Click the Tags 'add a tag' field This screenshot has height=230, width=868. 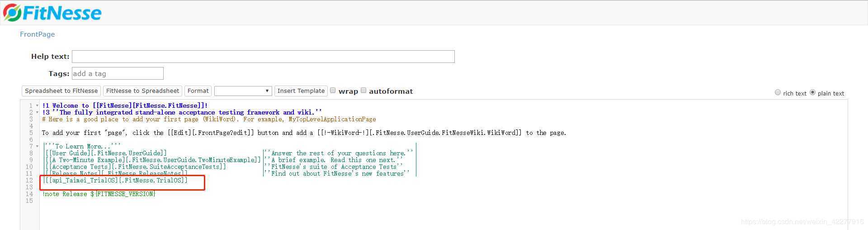point(118,73)
